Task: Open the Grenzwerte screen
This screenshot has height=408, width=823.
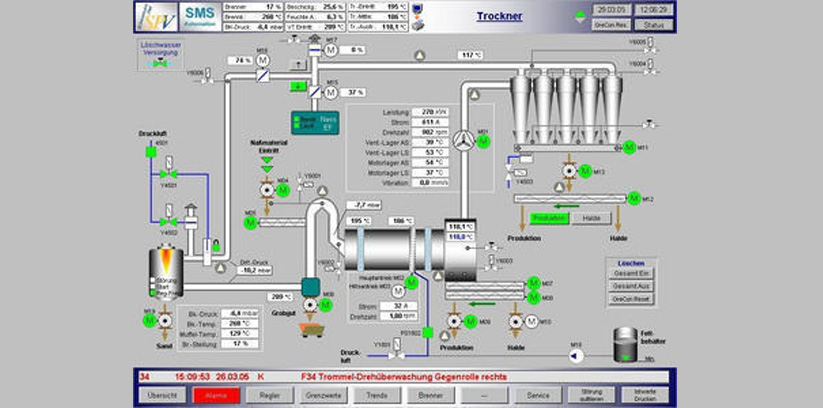Action: click(323, 395)
